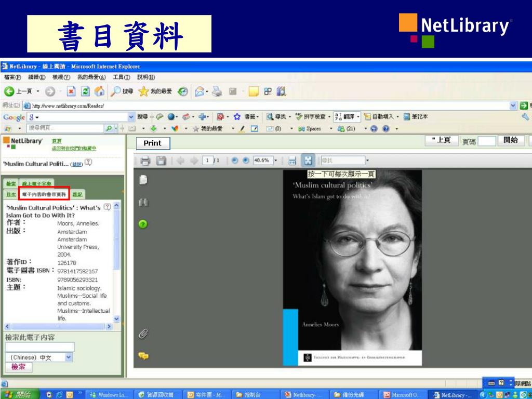Screen dimensions: 532x399
Task: Select 電子內容的書目資料 tab
Action: tap(44, 194)
